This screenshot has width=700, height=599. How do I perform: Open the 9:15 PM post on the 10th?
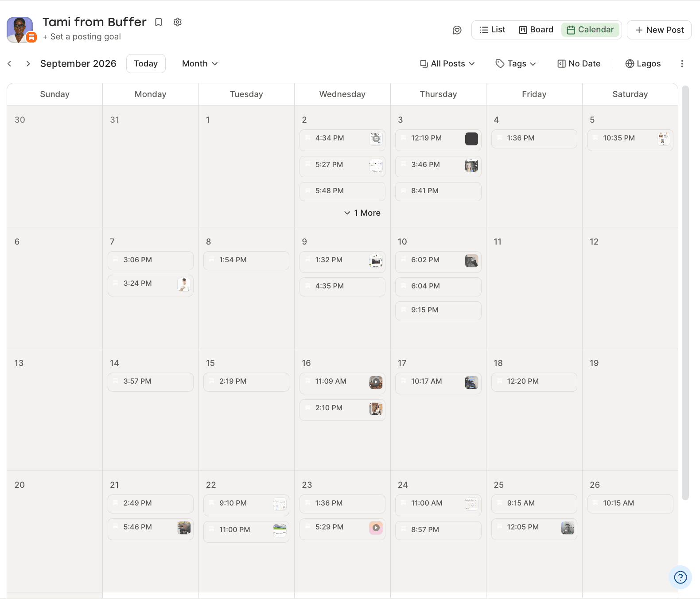[x=438, y=311]
